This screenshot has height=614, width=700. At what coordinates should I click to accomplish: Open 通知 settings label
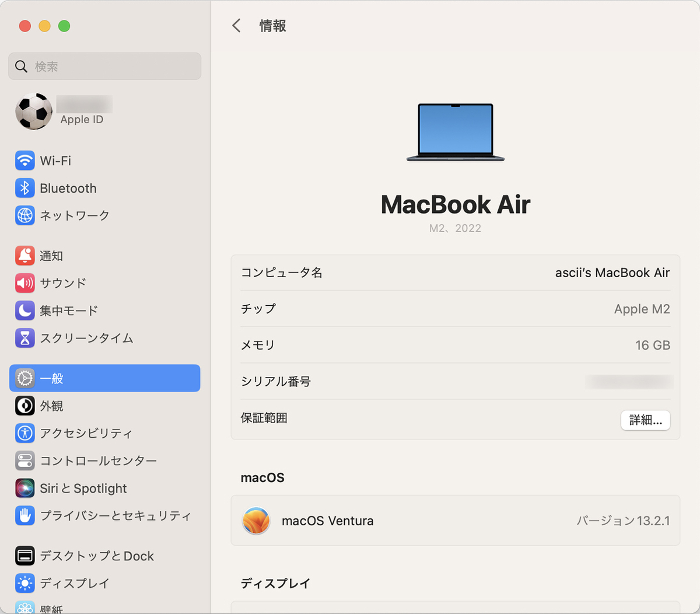(51, 256)
